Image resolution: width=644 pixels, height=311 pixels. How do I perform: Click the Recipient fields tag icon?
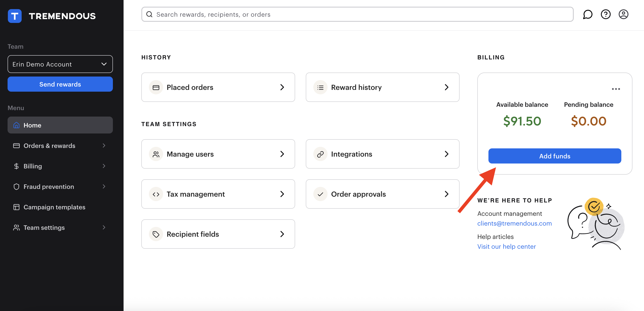pos(156,234)
